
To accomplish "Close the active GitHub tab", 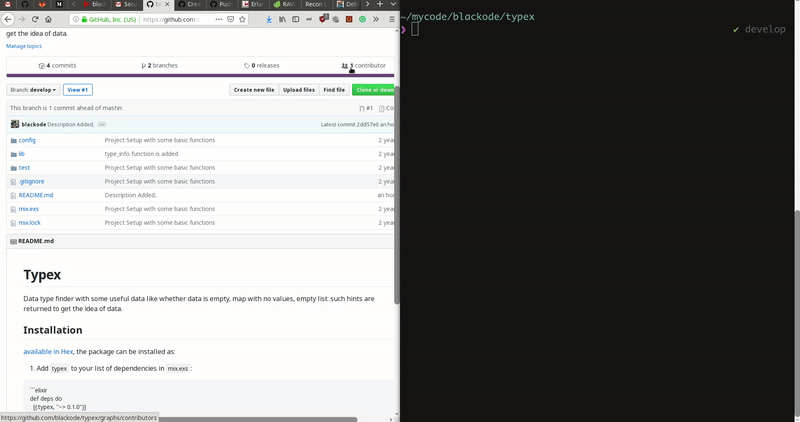I will point(167,4).
